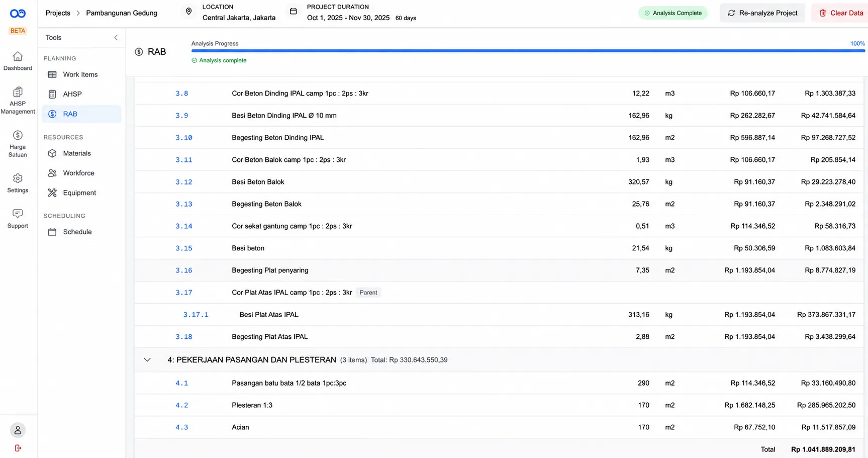Click the Materials box icon
Screen dimensions: 868x458
click(52, 153)
